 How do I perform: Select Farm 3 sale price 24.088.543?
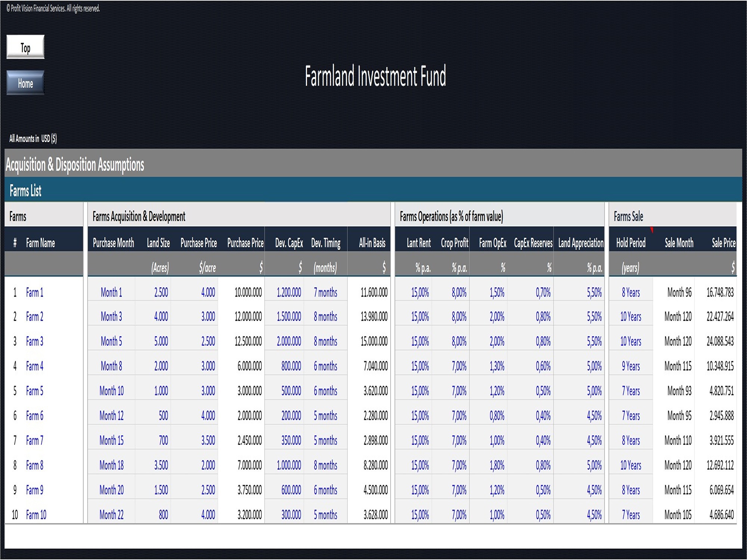click(720, 341)
